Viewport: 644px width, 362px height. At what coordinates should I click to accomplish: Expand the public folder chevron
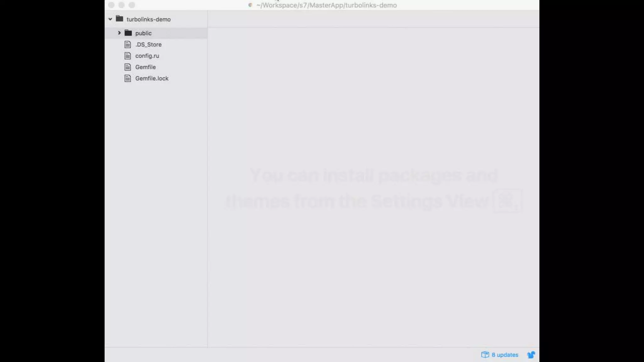tap(119, 33)
